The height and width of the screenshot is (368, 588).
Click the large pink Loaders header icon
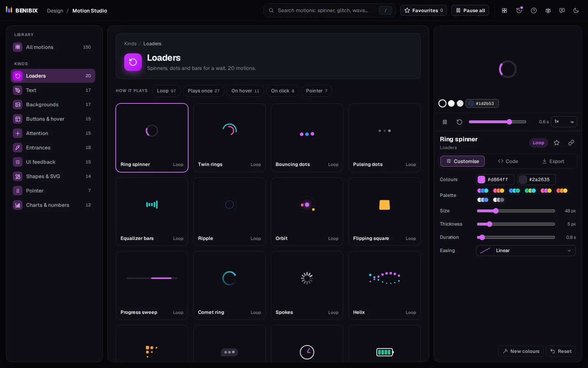[x=133, y=62]
